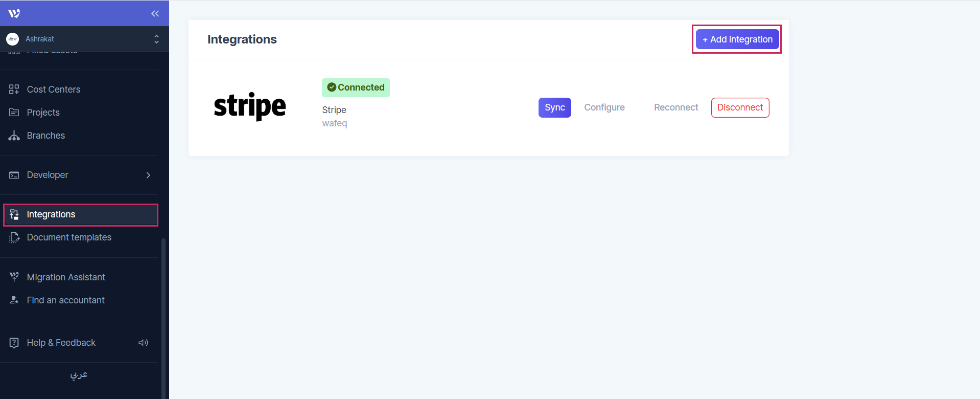Expand the Developer submenu chevron
Image resolution: width=980 pixels, height=399 pixels.
coord(148,175)
